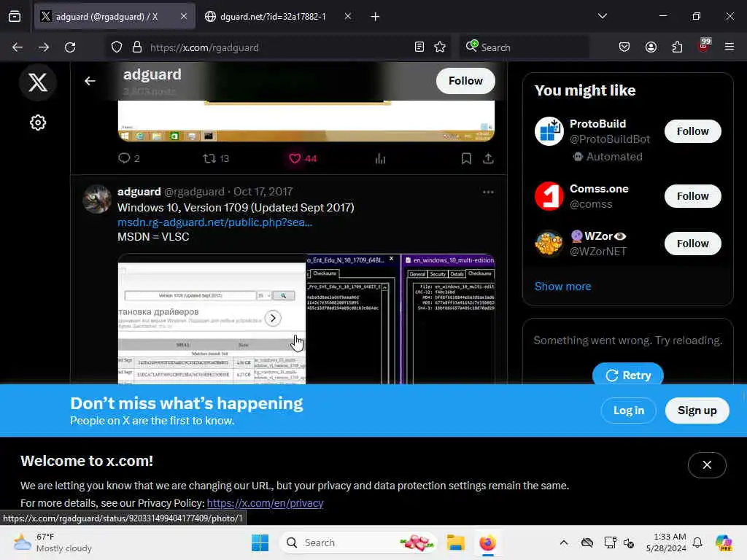Follow the adguard profile
The image size is (747, 560).
click(465, 81)
